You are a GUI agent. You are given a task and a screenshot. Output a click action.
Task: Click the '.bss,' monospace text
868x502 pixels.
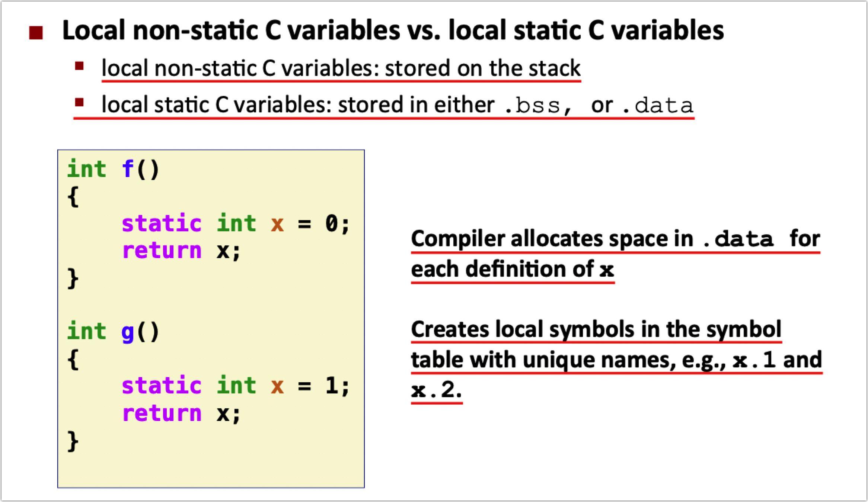tap(537, 106)
